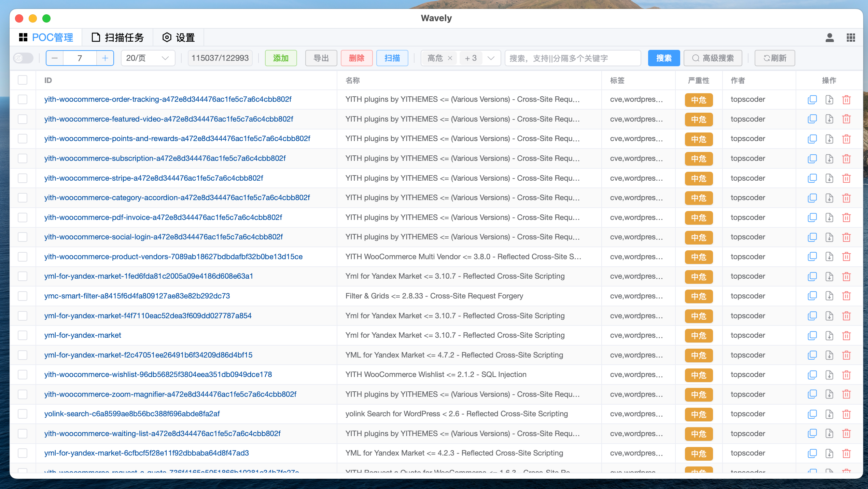Image resolution: width=868 pixels, height=489 pixels.
Task: Open the yml-for-yandex-market-1fed6fda ID link
Action: [x=149, y=276]
